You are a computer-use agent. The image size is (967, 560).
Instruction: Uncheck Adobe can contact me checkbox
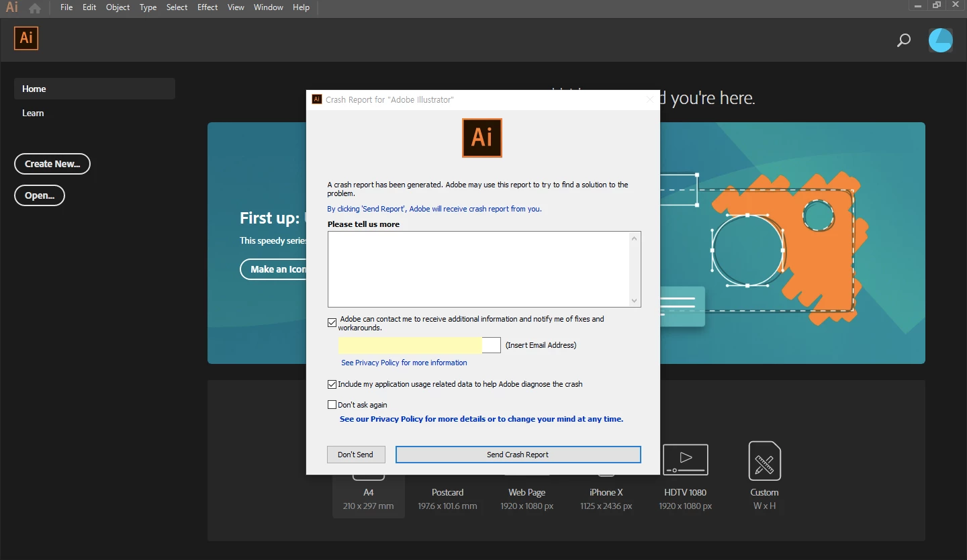[332, 322]
